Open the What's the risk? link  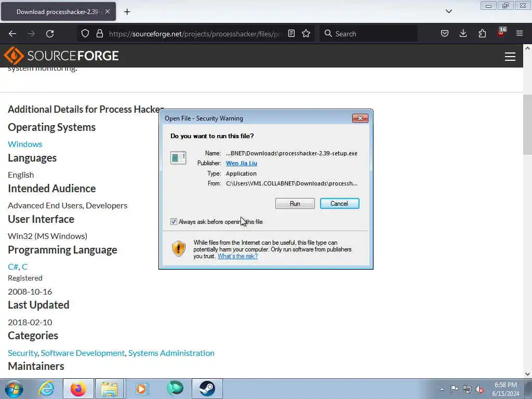point(237,256)
